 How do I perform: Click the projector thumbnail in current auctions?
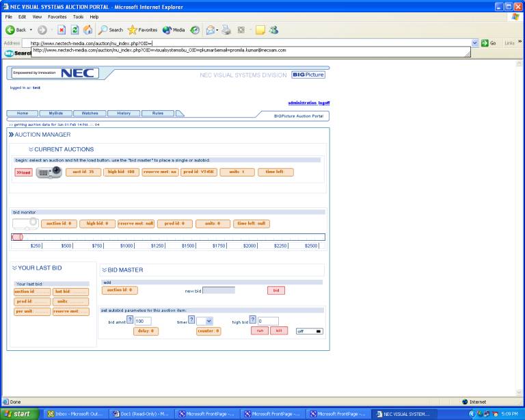point(49,172)
